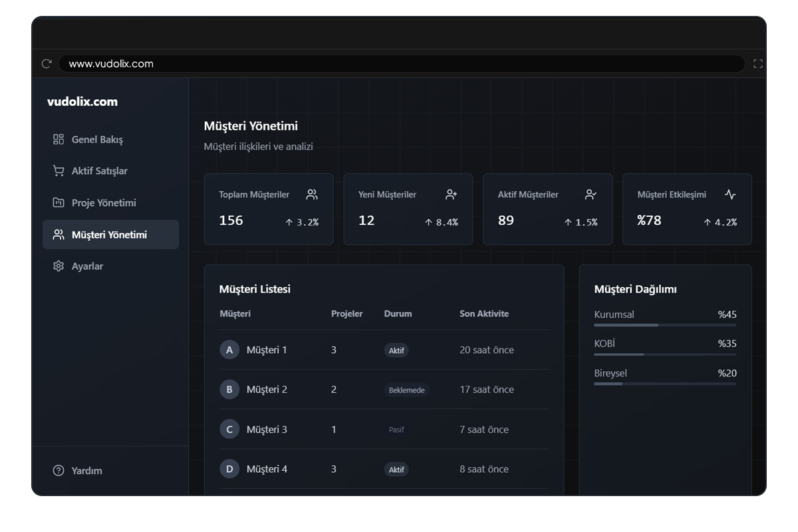The width and height of the screenshot is (798, 532).
Task: Click the activity pulse icon in Müşteri Etkileşimi
Action: point(730,195)
